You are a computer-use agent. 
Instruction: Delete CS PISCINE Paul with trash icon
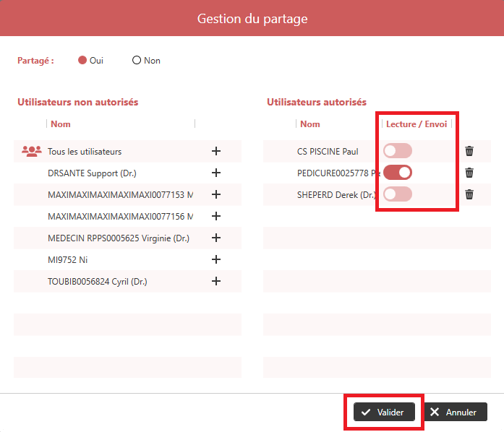[469, 151]
